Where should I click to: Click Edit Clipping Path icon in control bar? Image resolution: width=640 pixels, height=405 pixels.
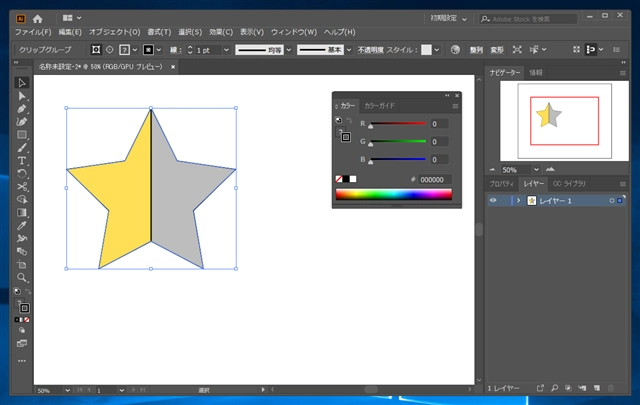[96, 50]
